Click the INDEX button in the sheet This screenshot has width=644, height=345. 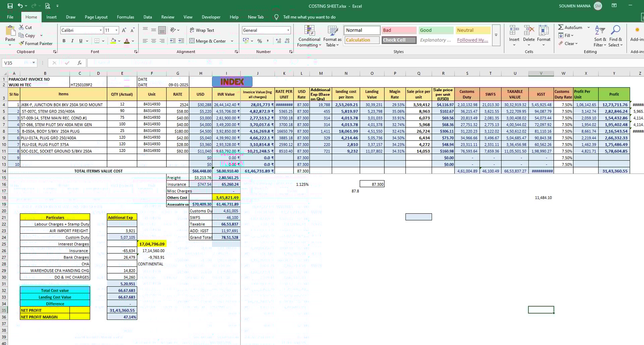(x=232, y=82)
